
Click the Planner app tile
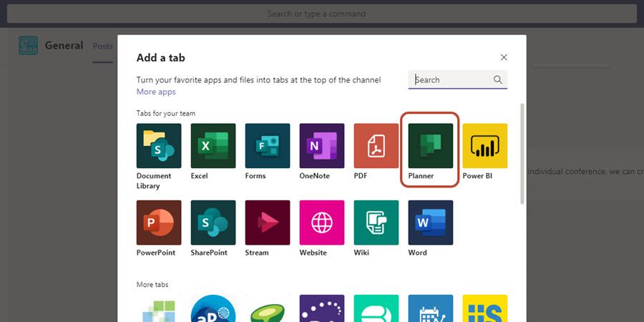coord(431,146)
